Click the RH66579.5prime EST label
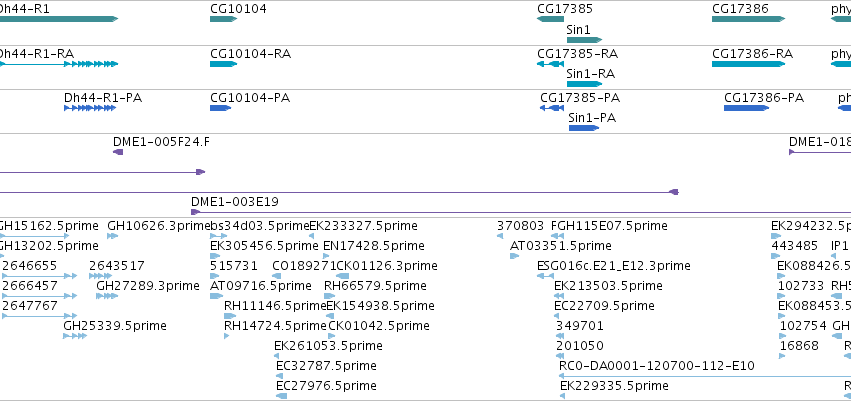The image size is (851, 401). [375, 285]
